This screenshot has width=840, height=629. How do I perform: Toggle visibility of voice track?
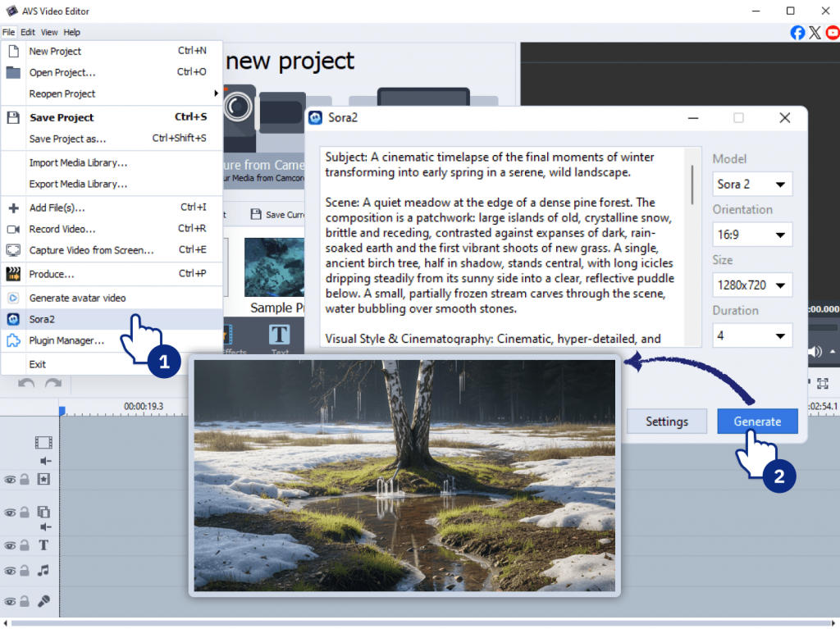pyautogui.click(x=10, y=602)
